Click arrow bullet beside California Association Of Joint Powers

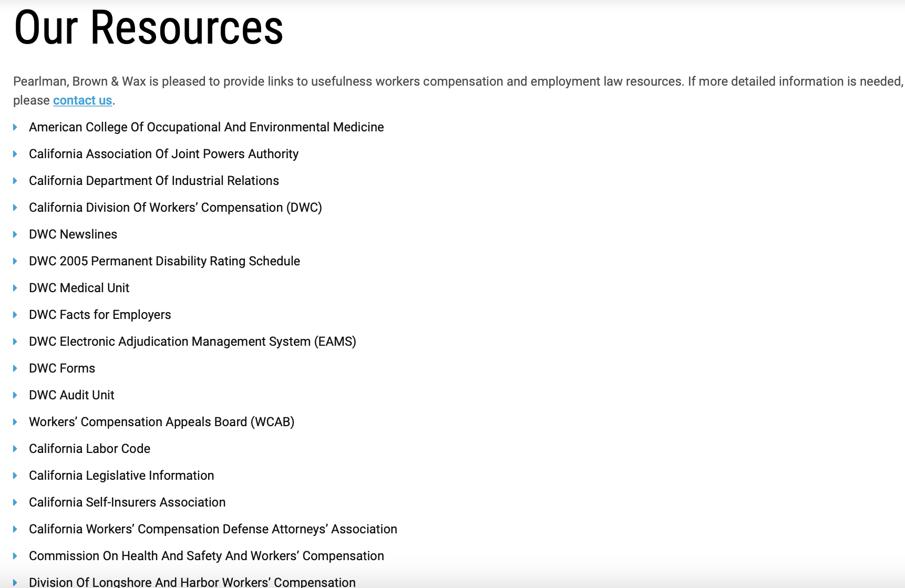[x=15, y=154]
